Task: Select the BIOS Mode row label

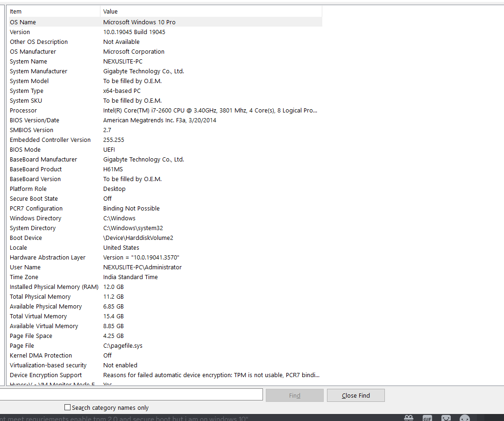Action: pos(25,150)
